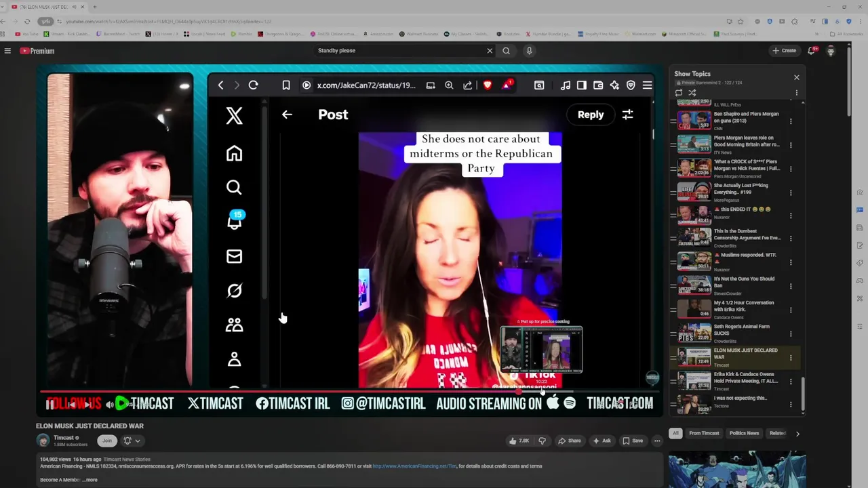Toggle shuffle playlist
868x488 pixels.
point(692,92)
